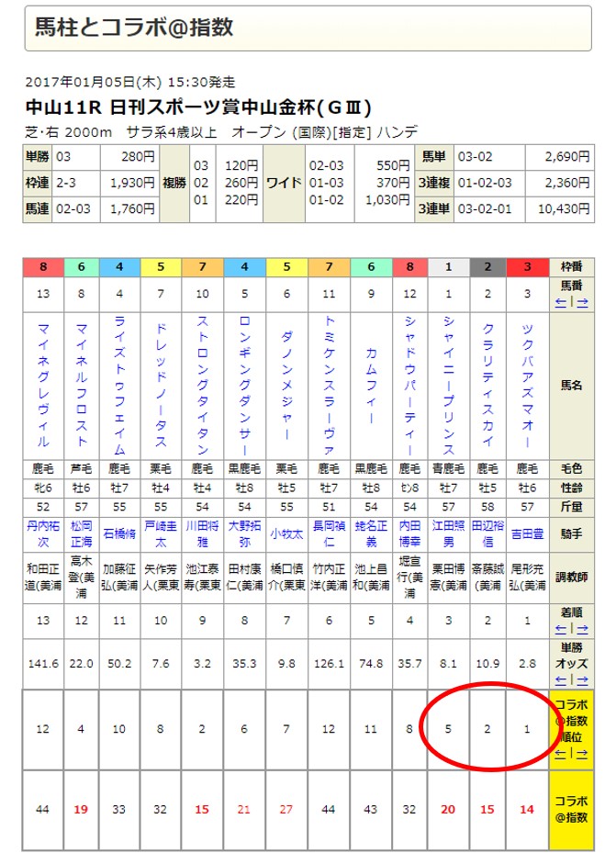Open jockey 田辺裕信 link
This screenshot has height=864, width=616.
tap(487, 534)
